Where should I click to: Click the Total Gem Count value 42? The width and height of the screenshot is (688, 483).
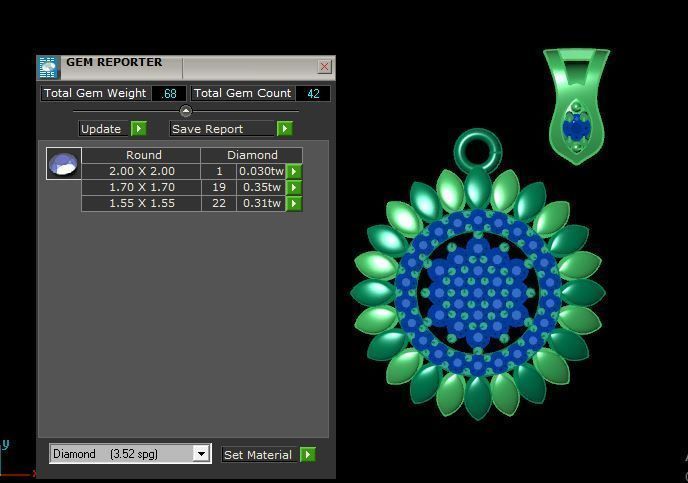click(x=313, y=93)
